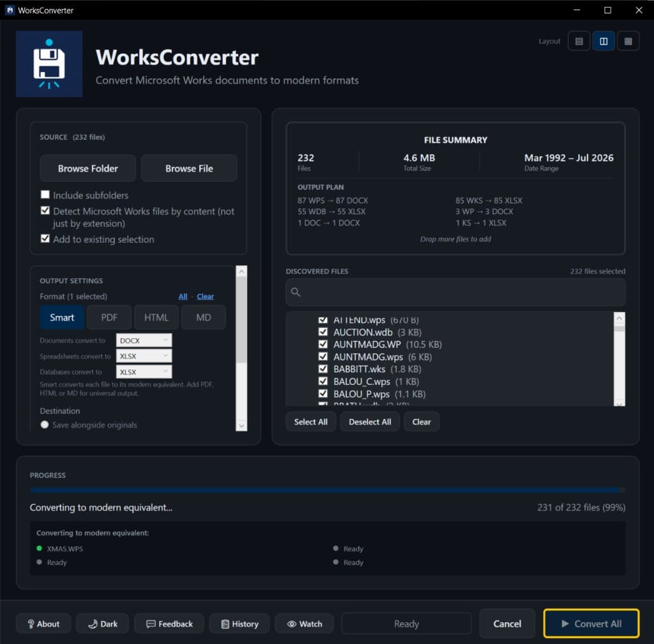Click the XMAS.WPS converting entry
This screenshot has width=654, height=644.
point(65,548)
